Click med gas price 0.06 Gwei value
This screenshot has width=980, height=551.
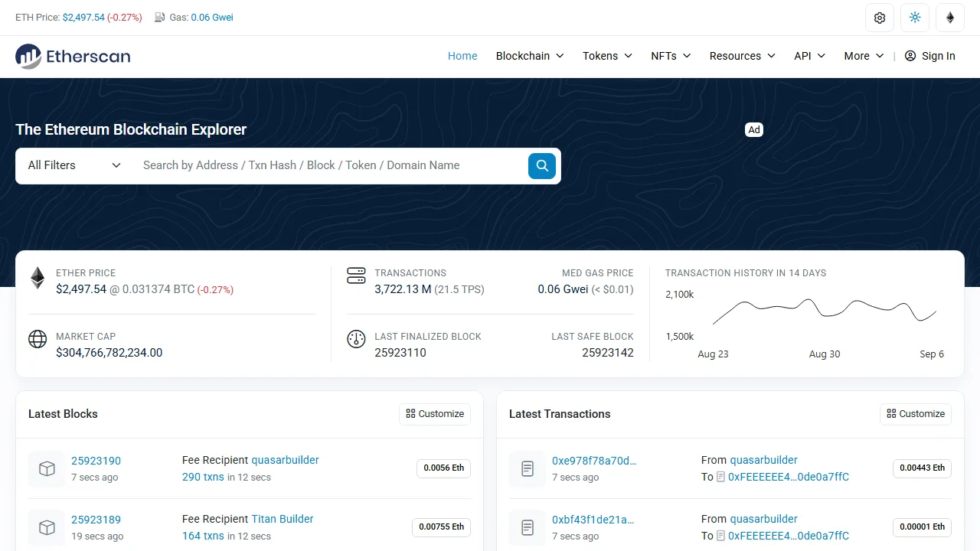563,289
